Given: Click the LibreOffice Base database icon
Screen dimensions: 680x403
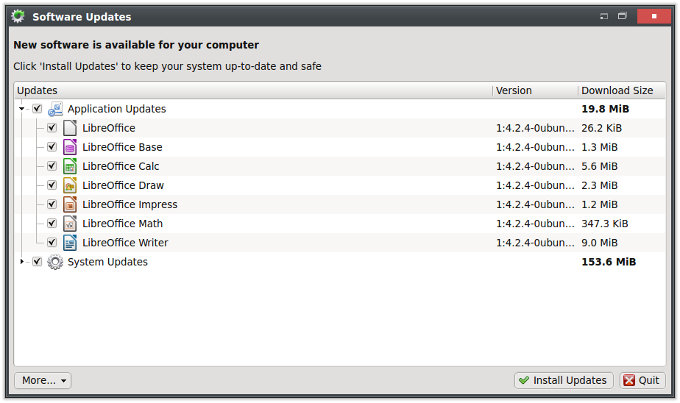Looking at the screenshot, I should coord(70,147).
